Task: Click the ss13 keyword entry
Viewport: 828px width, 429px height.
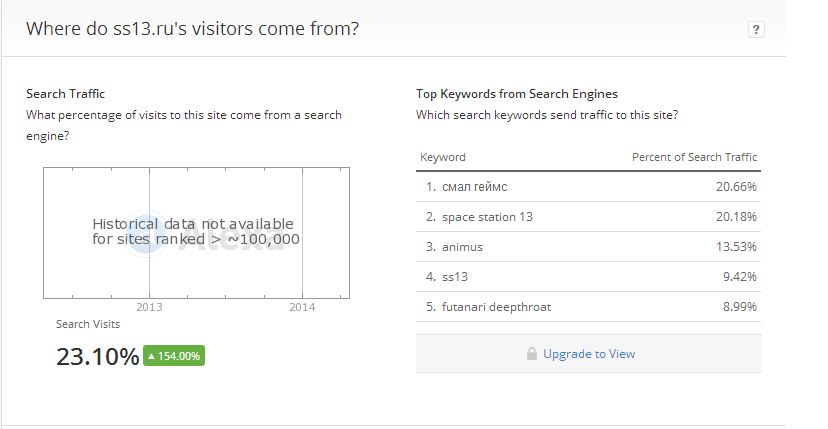Action: 455,277
